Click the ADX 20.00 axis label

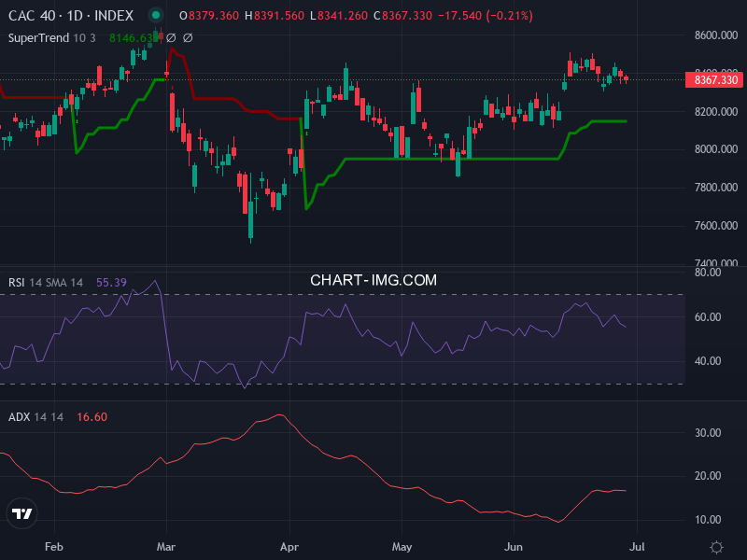(x=708, y=476)
